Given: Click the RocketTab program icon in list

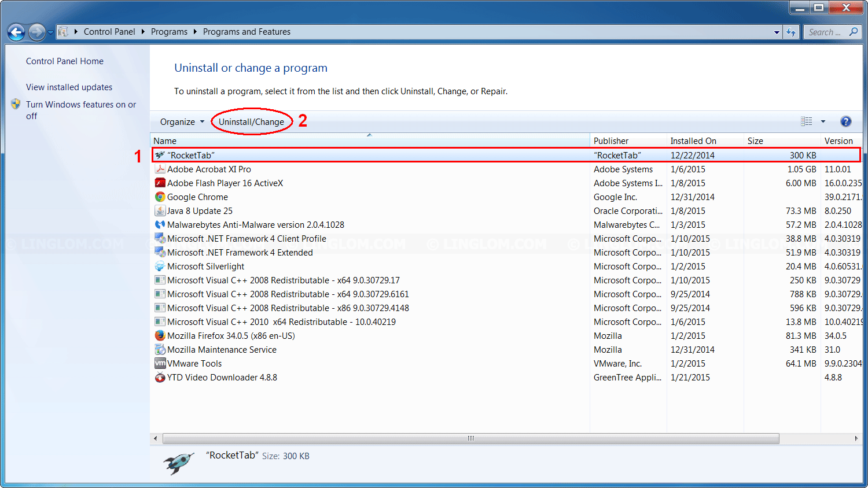Looking at the screenshot, I should point(160,155).
